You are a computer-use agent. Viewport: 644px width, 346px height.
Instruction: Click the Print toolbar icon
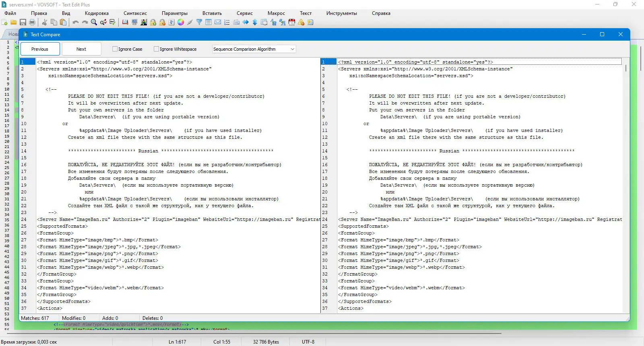pyautogui.click(x=32, y=23)
